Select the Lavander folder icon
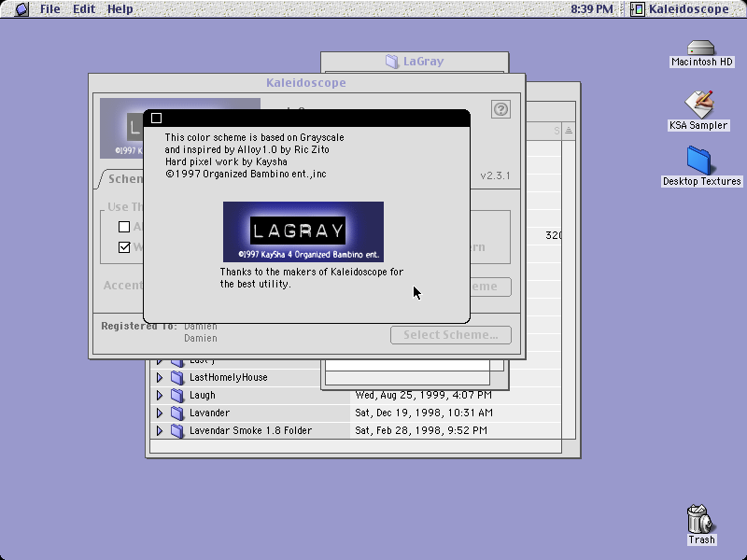 177,413
